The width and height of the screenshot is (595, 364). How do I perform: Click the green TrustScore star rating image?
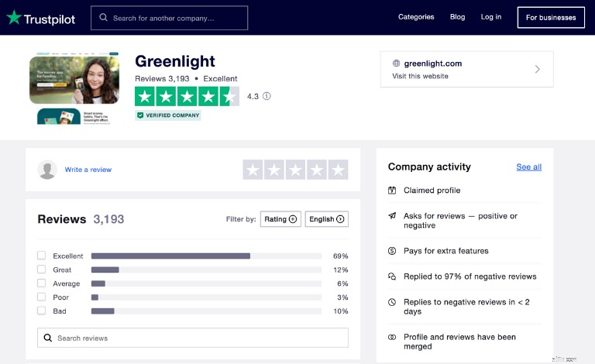pyautogui.click(x=187, y=96)
